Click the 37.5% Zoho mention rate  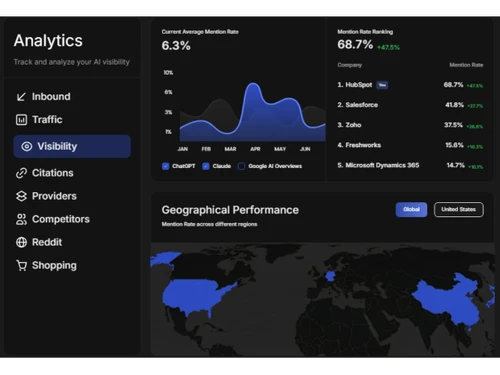point(453,125)
